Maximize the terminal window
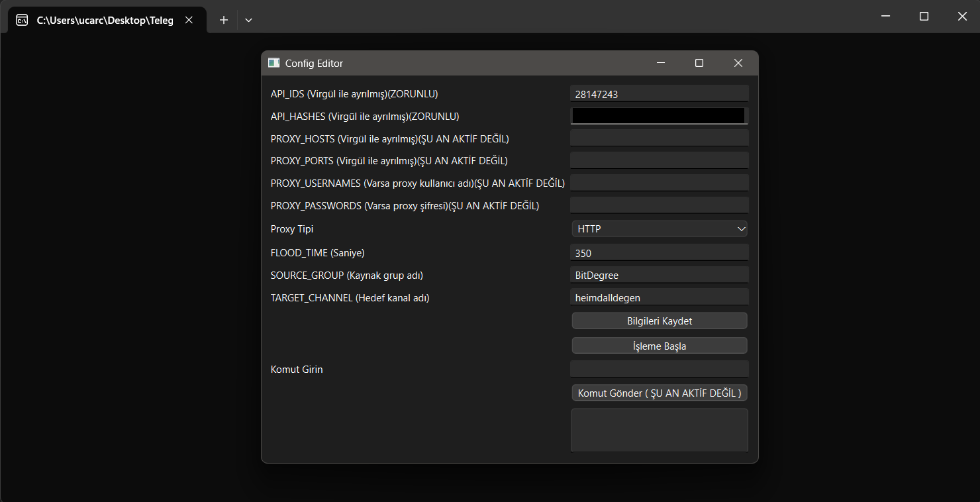Image resolution: width=980 pixels, height=502 pixels. [924, 17]
